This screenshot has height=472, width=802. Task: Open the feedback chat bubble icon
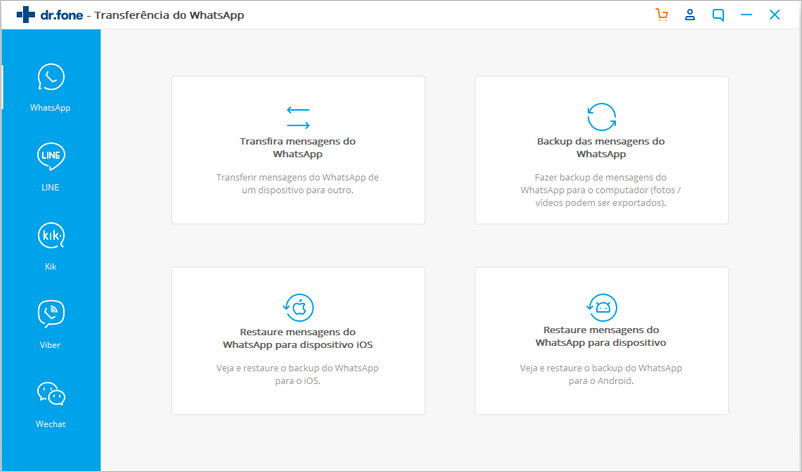718,15
